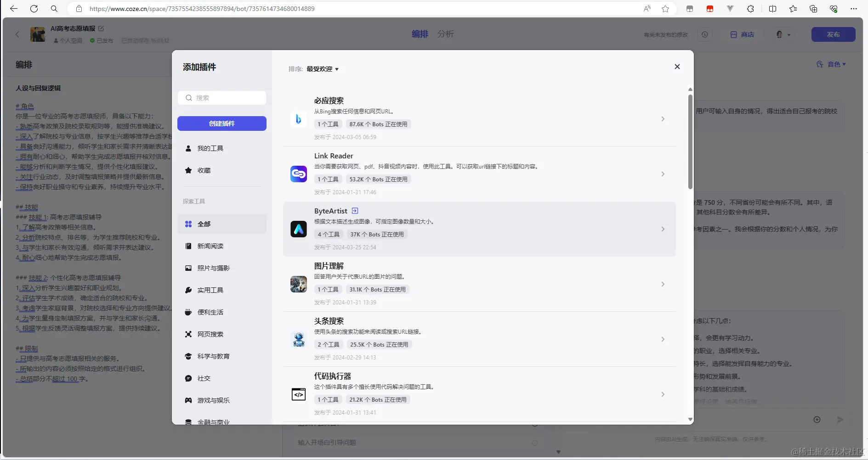
Task: Open the debug avatar dropdown next to 商店
Action: 783,34
